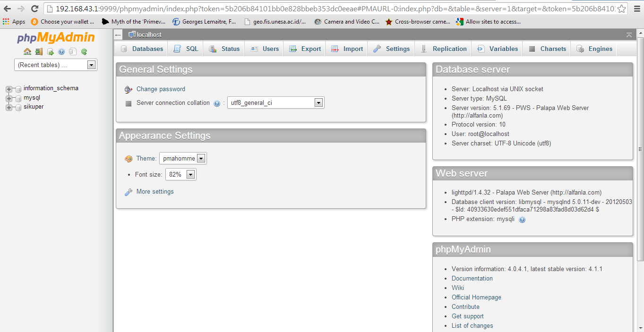The image size is (644, 332).
Task: Click the 'User: root@localhost' text
Action: pos(481,134)
